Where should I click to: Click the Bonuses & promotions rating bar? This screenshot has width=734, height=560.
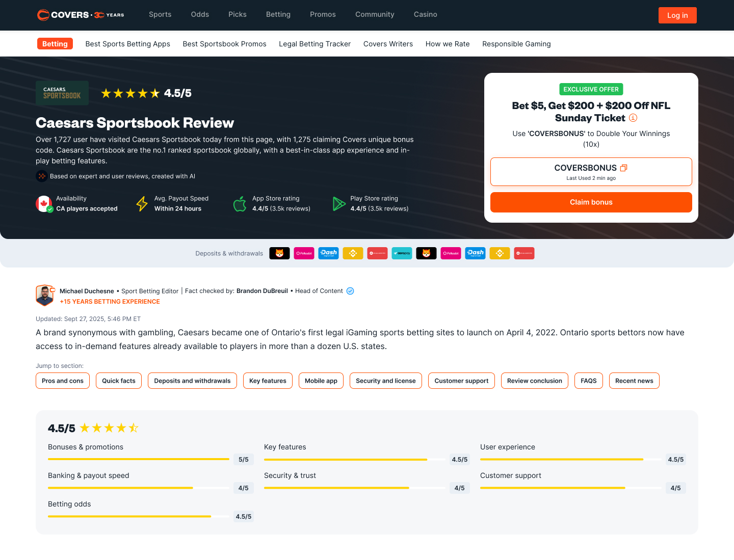tap(139, 459)
